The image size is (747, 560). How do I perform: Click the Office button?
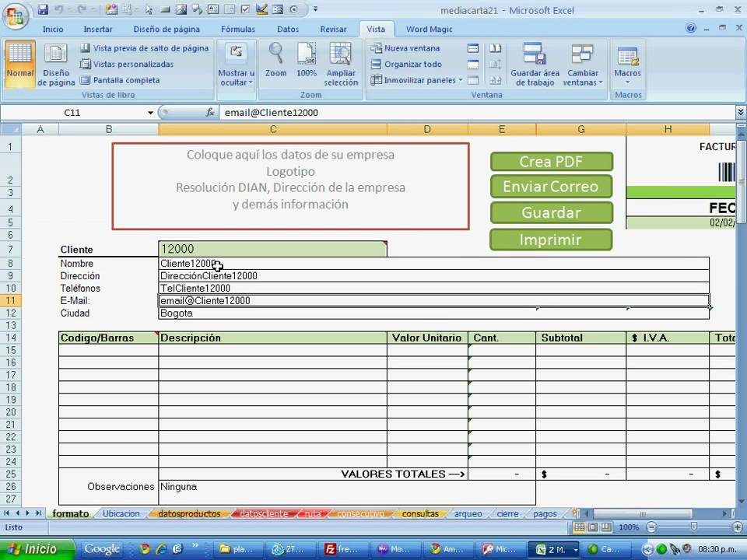pyautogui.click(x=16, y=17)
